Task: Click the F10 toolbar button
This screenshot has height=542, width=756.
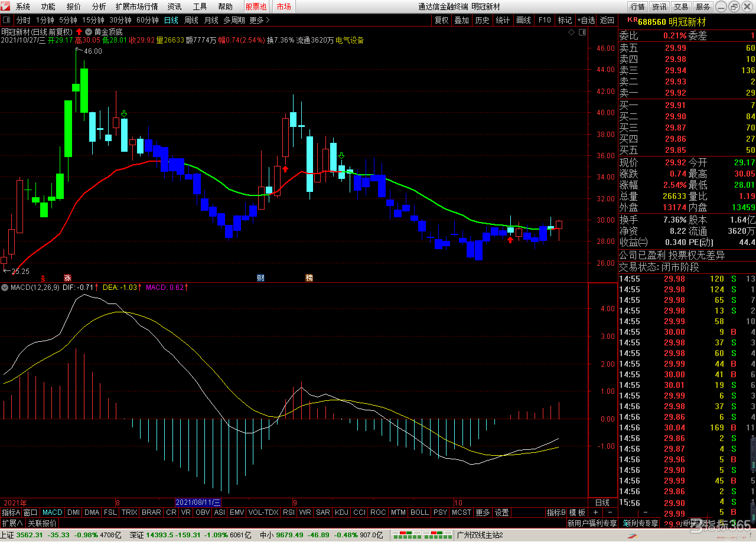Action: tap(545, 19)
